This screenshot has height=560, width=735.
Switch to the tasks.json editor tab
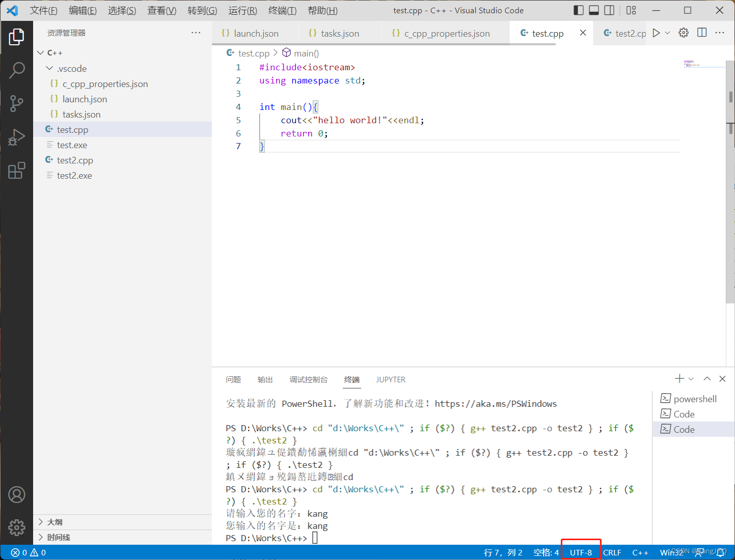click(x=340, y=33)
